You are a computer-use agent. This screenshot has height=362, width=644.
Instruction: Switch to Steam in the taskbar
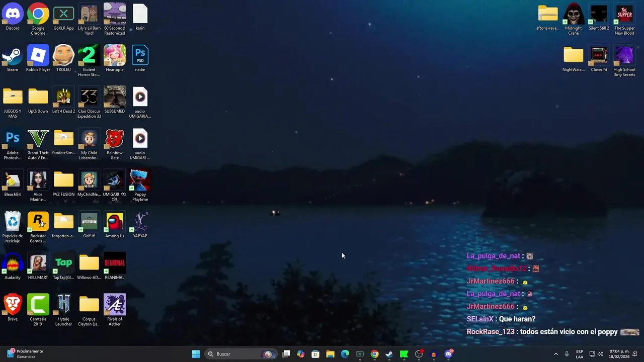pyautogui.click(x=389, y=354)
